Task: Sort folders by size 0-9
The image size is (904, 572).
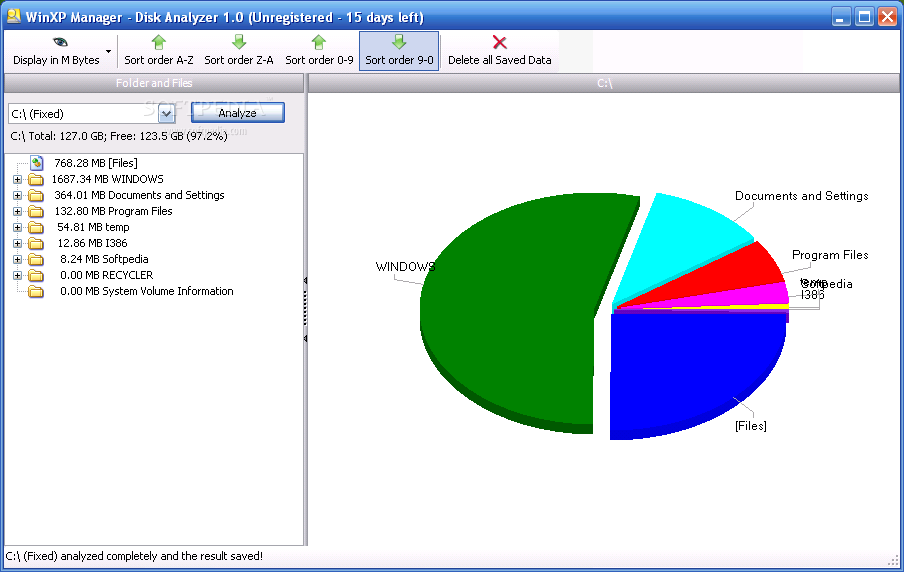Action: (319, 51)
